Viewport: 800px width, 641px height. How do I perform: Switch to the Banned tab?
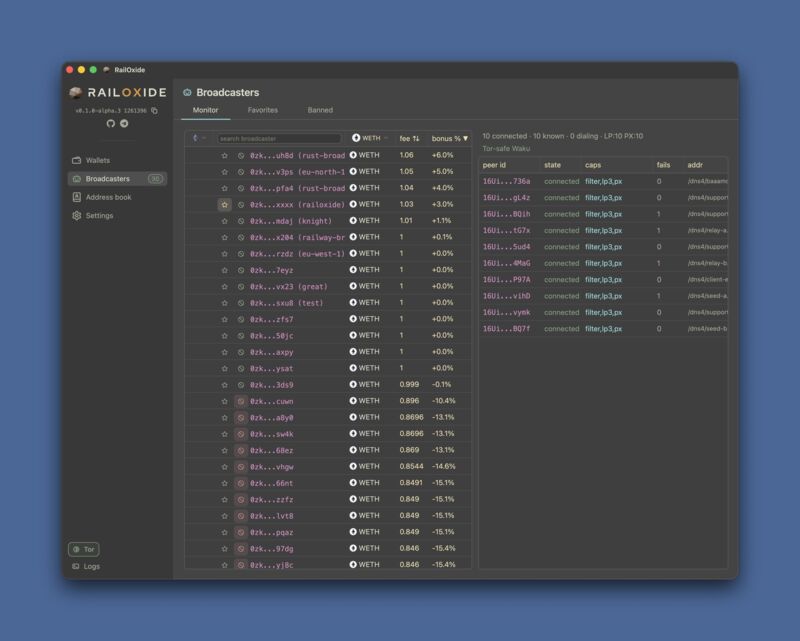pyautogui.click(x=320, y=110)
